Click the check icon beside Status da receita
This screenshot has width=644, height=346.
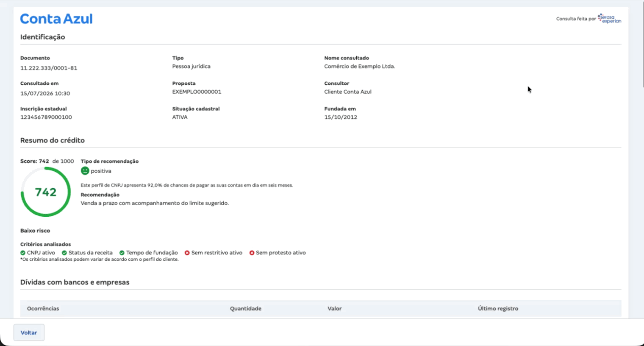[64, 253]
